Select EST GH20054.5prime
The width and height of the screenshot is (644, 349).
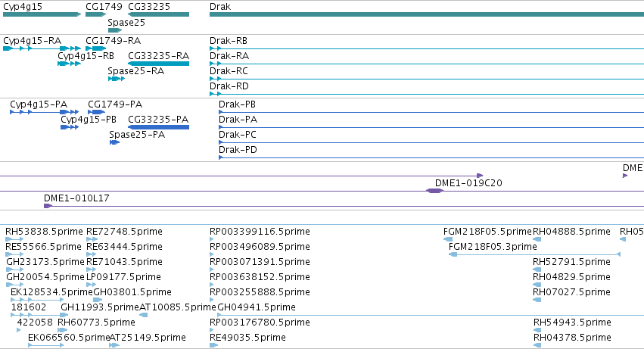coord(45,278)
